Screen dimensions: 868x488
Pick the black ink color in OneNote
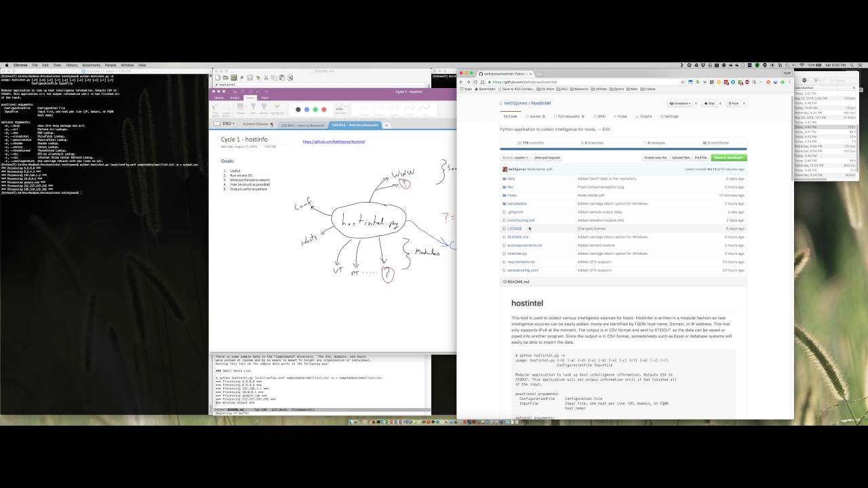298,109
